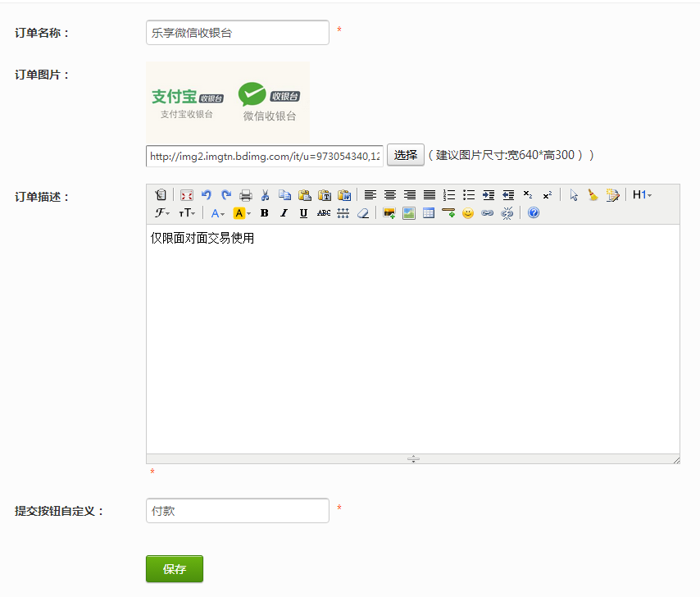Open the editor help (question mark) icon
The height and width of the screenshot is (597, 700).
pyautogui.click(x=534, y=213)
